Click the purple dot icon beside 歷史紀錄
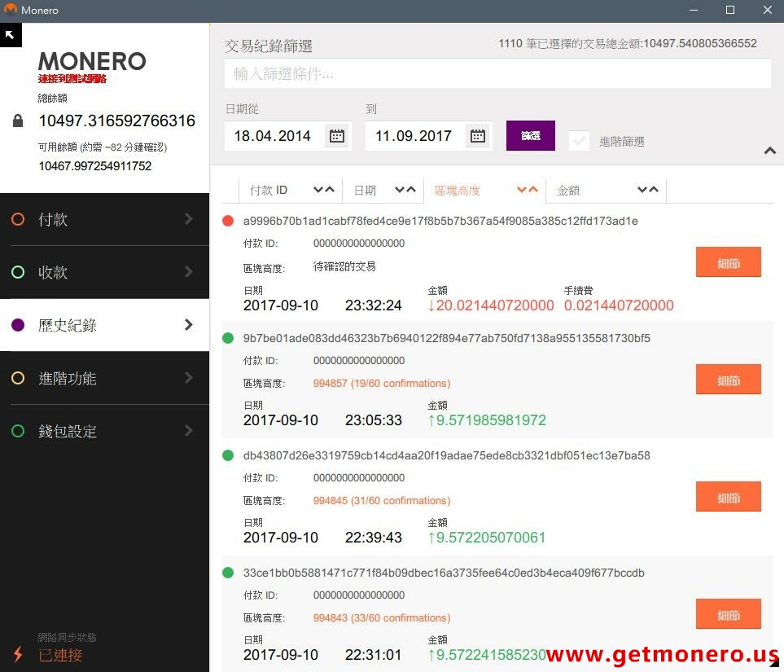 click(x=18, y=325)
